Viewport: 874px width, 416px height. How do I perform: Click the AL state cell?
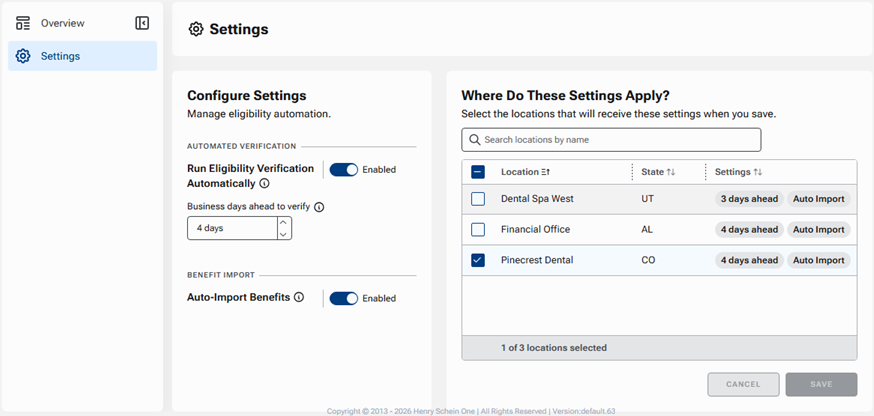pyautogui.click(x=647, y=229)
